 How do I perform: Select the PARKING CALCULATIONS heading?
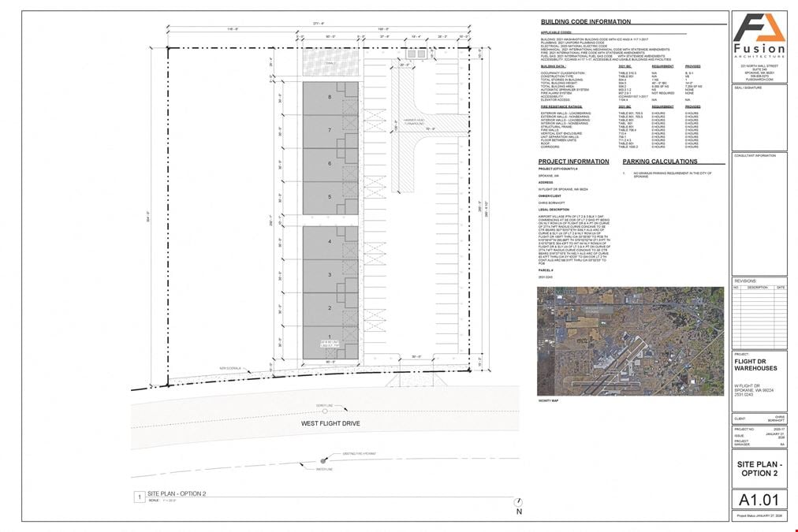pyautogui.click(x=659, y=162)
